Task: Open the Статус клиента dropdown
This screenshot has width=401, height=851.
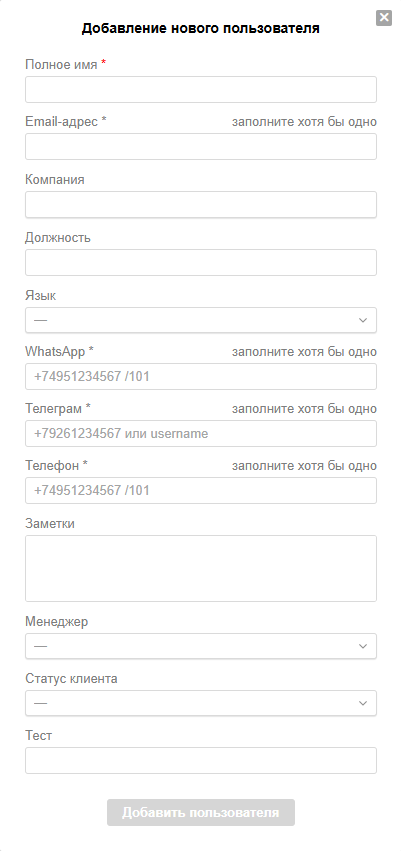Action: (201, 703)
